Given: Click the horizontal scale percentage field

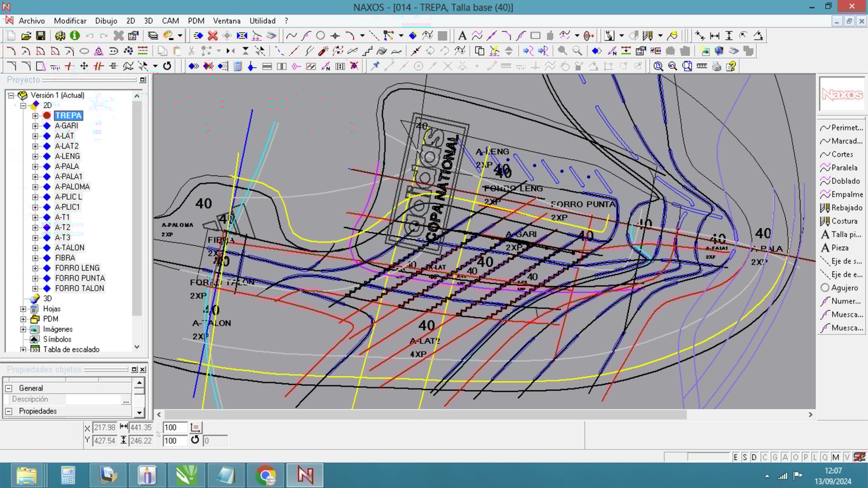Looking at the screenshot, I should 175,428.
